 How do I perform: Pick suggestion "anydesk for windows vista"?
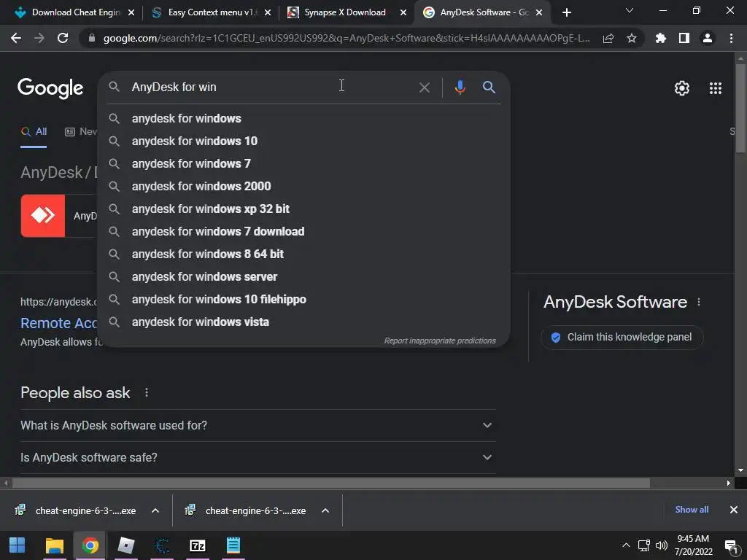click(304, 322)
